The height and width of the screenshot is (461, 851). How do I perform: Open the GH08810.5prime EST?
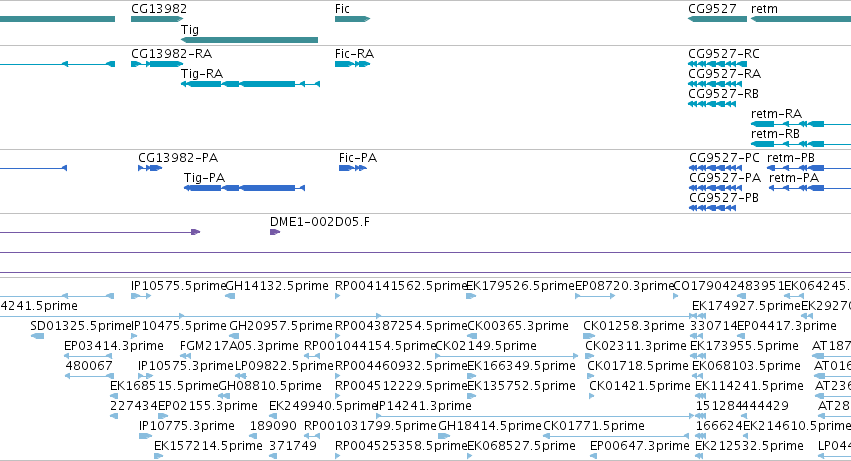[x=223, y=396]
